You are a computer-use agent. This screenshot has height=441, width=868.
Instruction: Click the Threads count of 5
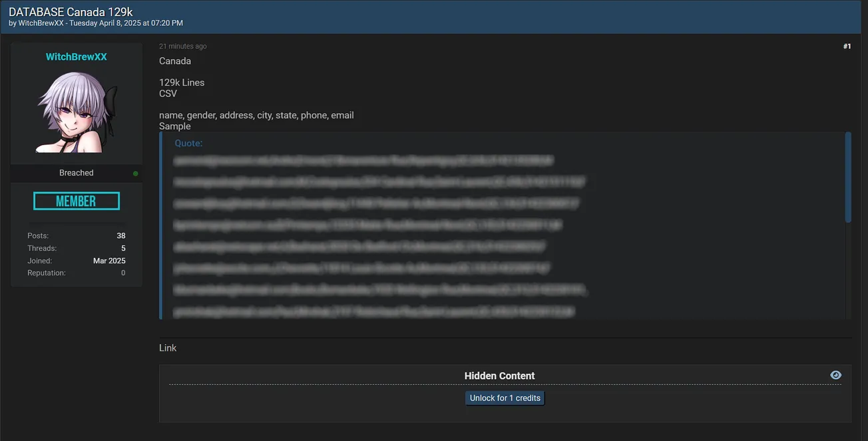(x=122, y=247)
